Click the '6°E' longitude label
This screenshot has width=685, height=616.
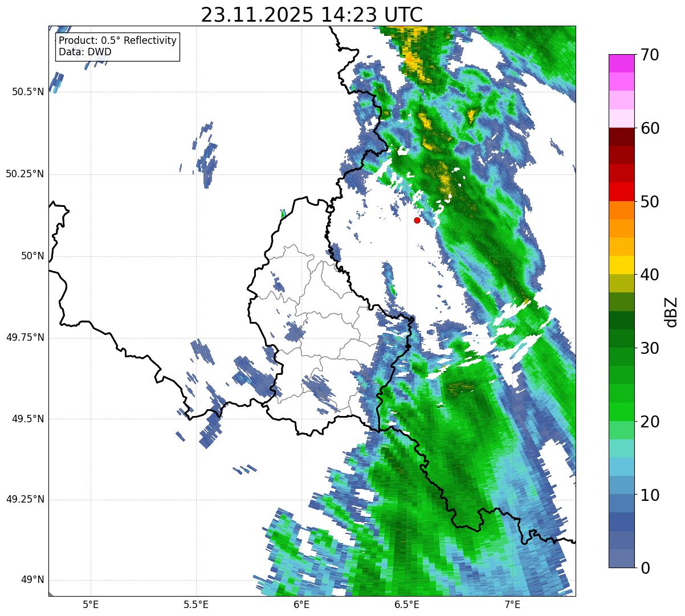point(301,605)
